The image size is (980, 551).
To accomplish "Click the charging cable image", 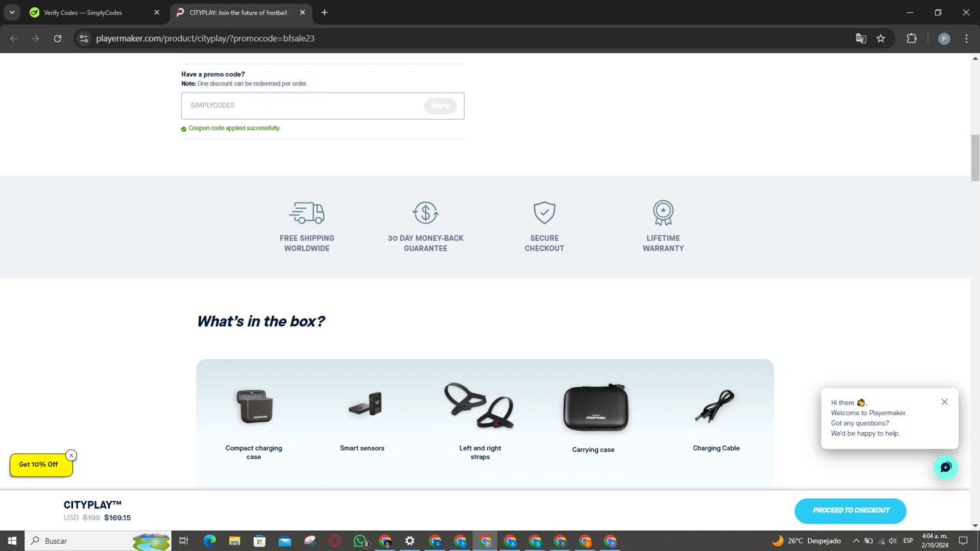I will [x=715, y=406].
